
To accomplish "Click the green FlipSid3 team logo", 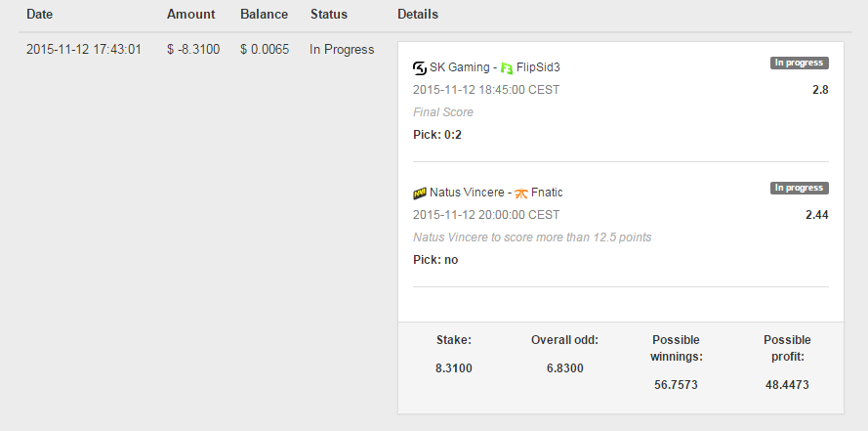I will click(x=507, y=68).
